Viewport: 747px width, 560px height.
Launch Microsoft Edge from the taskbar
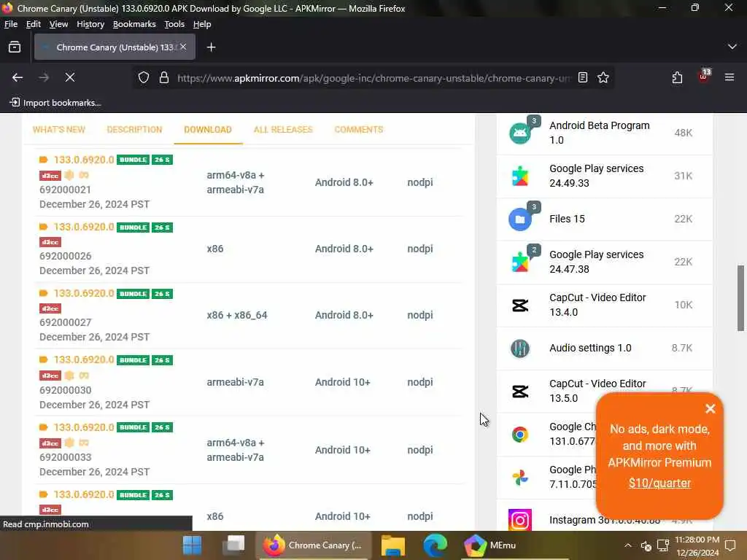435,545
